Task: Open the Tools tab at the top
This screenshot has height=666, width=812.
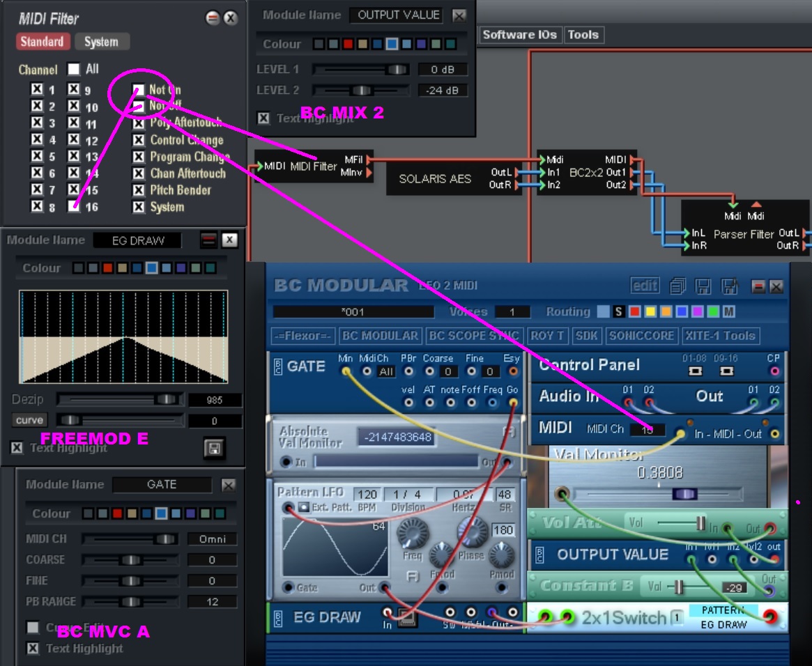Action: 584,34
